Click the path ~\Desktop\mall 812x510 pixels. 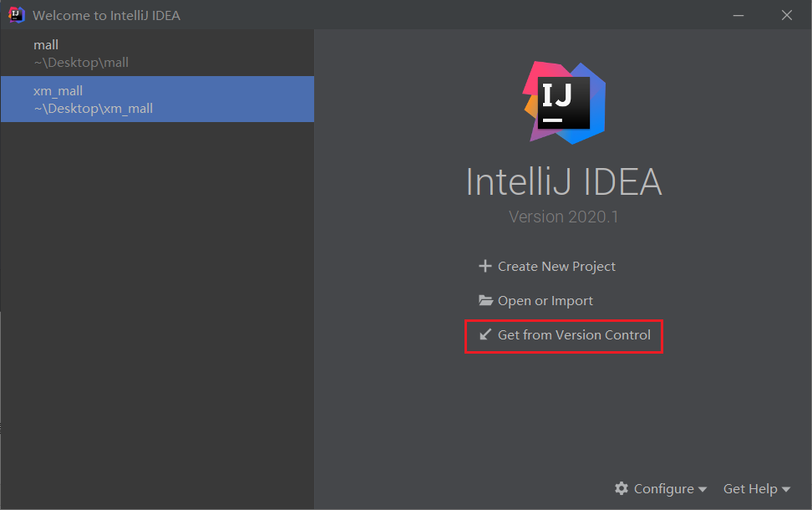(x=81, y=63)
